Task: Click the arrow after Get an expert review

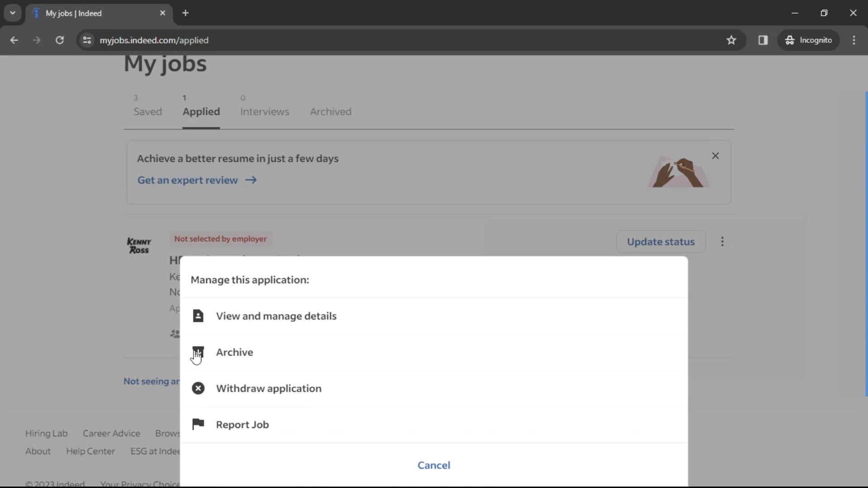Action: pos(251,180)
